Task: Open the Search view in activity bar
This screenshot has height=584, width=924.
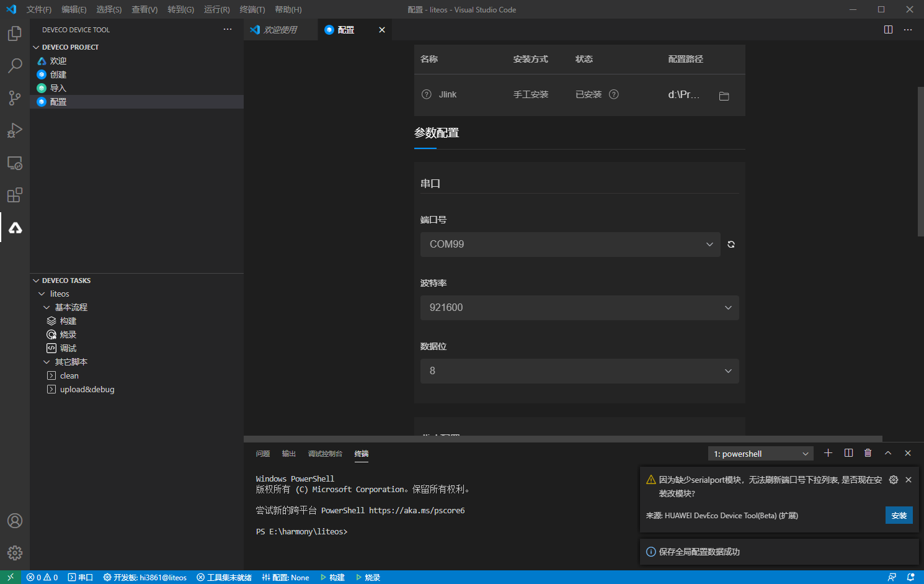Action: coord(15,66)
